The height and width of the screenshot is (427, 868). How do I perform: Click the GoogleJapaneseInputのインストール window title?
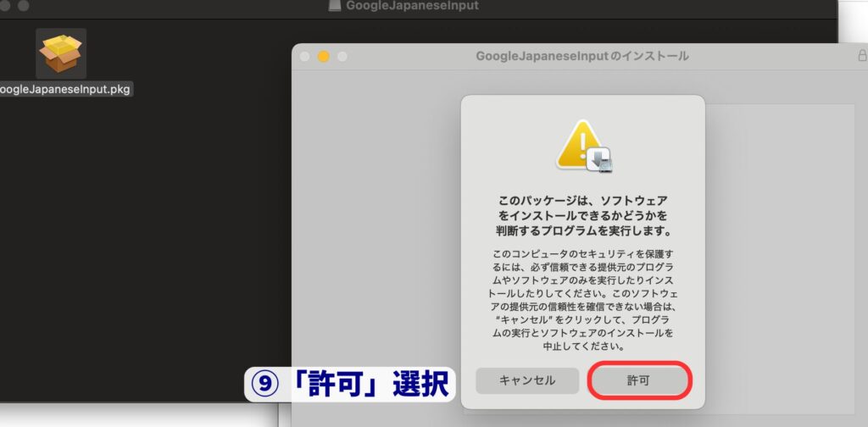click(x=581, y=56)
